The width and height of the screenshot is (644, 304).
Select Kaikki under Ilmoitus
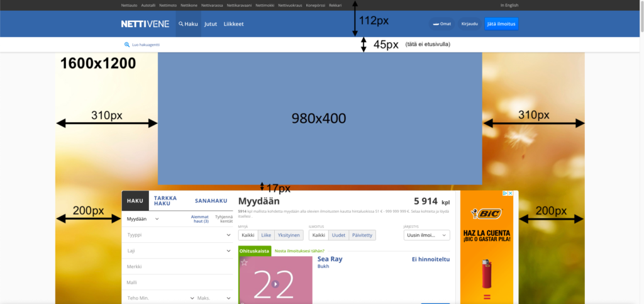[319, 235]
